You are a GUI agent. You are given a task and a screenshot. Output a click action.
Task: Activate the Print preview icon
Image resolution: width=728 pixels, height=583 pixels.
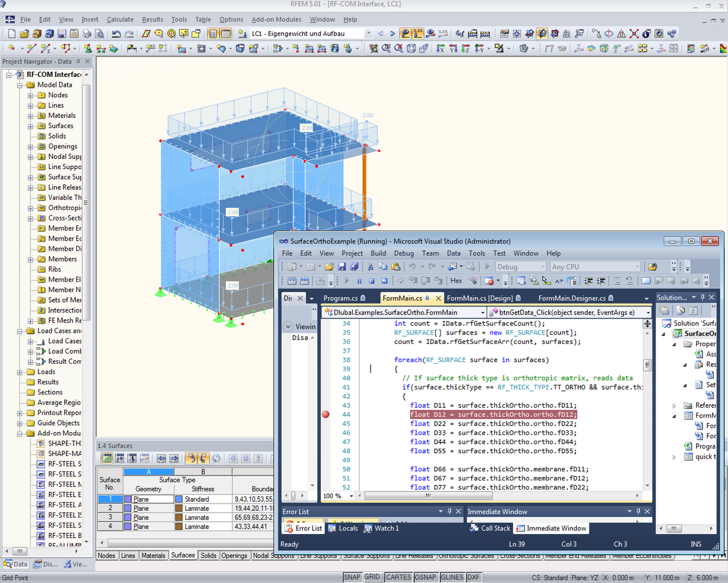pyautogui.click(x=98, y=35)
